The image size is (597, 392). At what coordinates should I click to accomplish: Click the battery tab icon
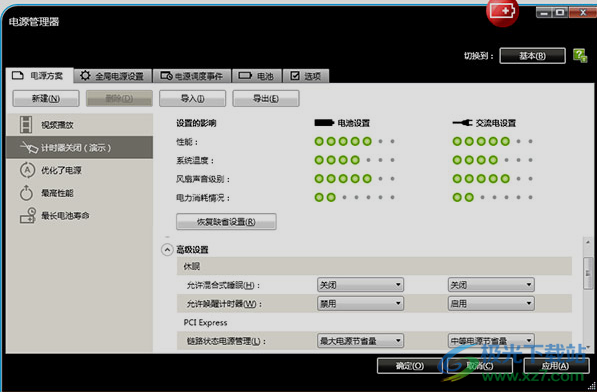coord(245,76)
